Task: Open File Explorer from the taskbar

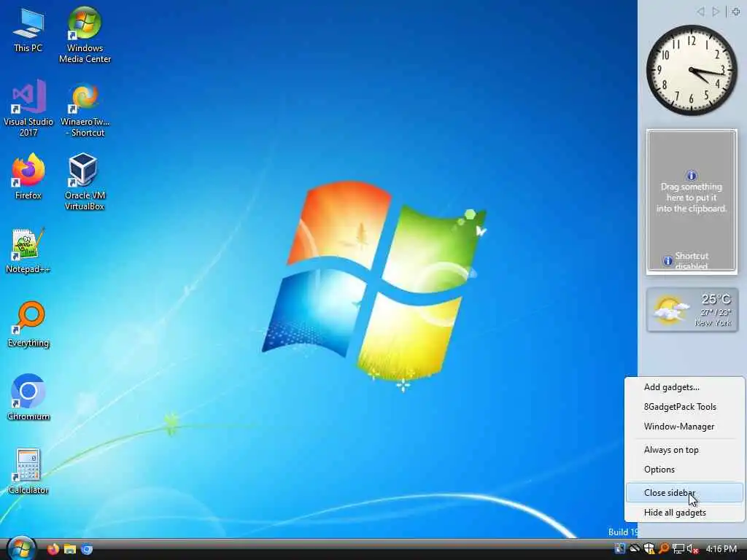Action: 70,549
